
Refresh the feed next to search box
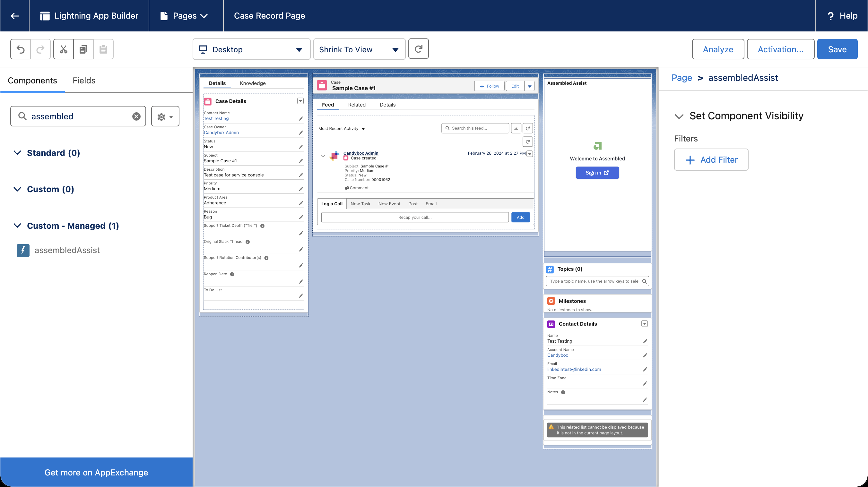click(x=528, y=128)
